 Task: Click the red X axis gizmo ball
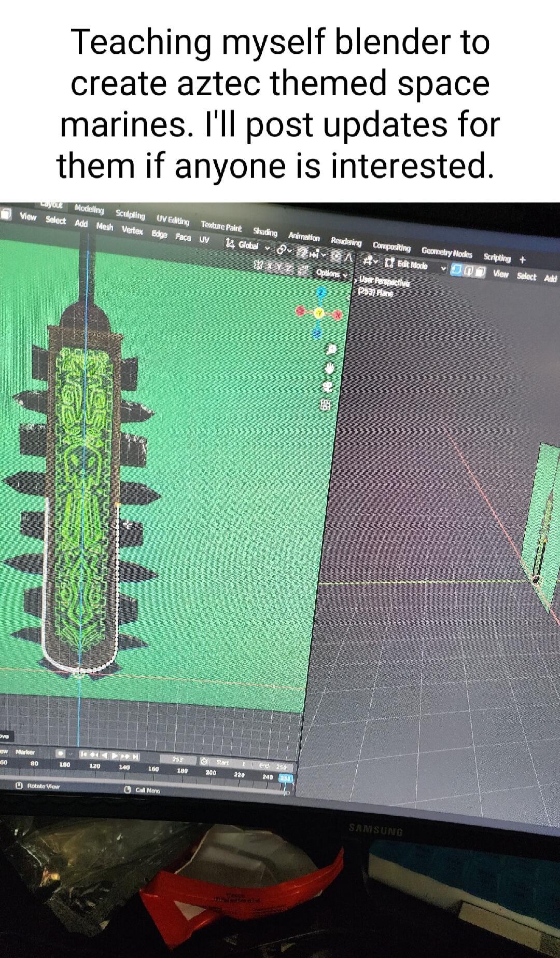(339, 314)
